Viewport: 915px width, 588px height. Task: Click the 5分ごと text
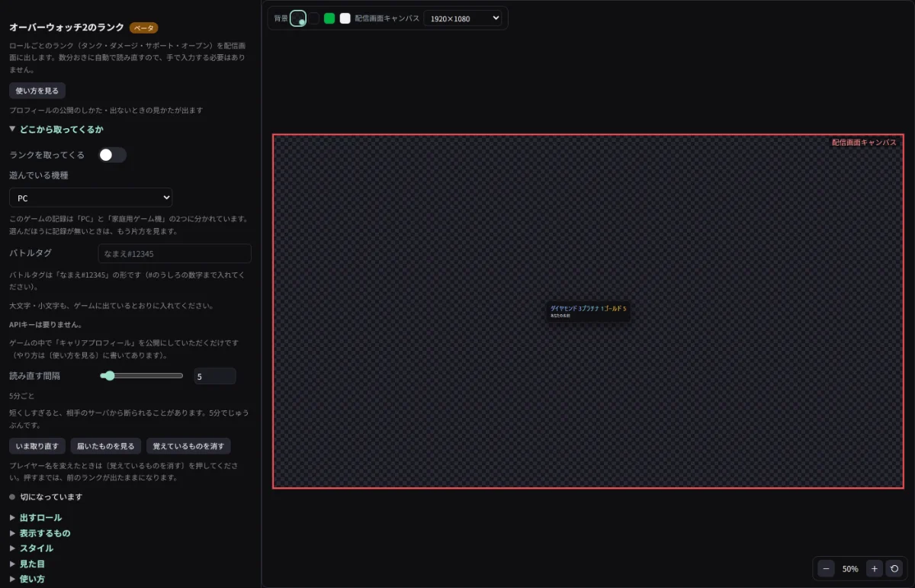pos(21,397)
